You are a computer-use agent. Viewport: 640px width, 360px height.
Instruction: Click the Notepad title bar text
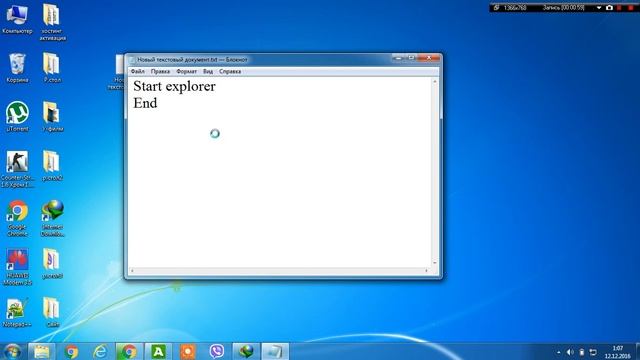click(192, 60)
